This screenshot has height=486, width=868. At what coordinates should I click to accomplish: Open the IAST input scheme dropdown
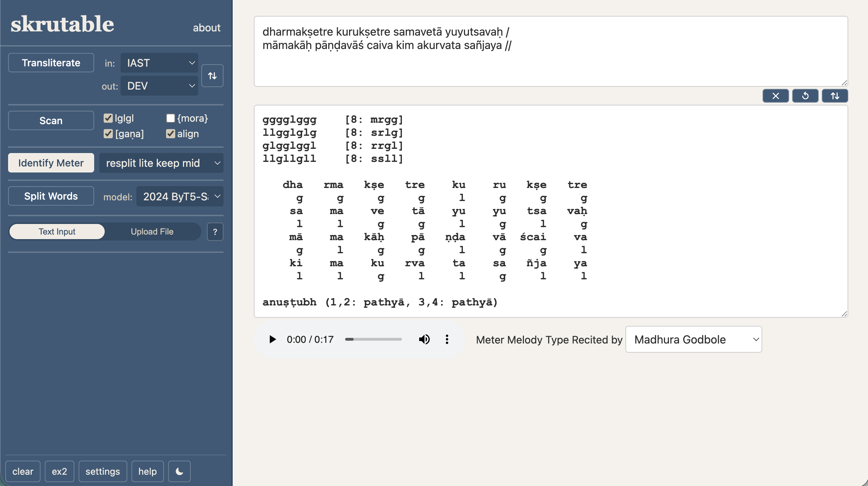click(x=159, y=63)
